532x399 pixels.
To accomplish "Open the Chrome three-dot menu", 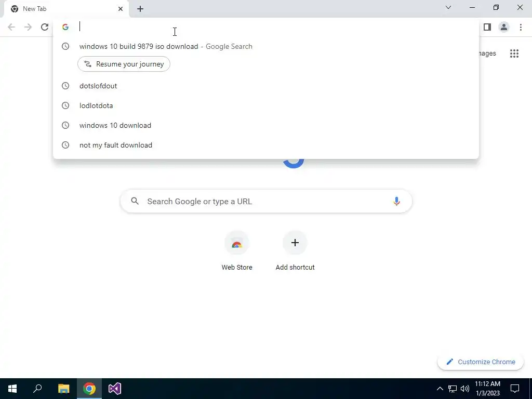I will click(521, 27).
